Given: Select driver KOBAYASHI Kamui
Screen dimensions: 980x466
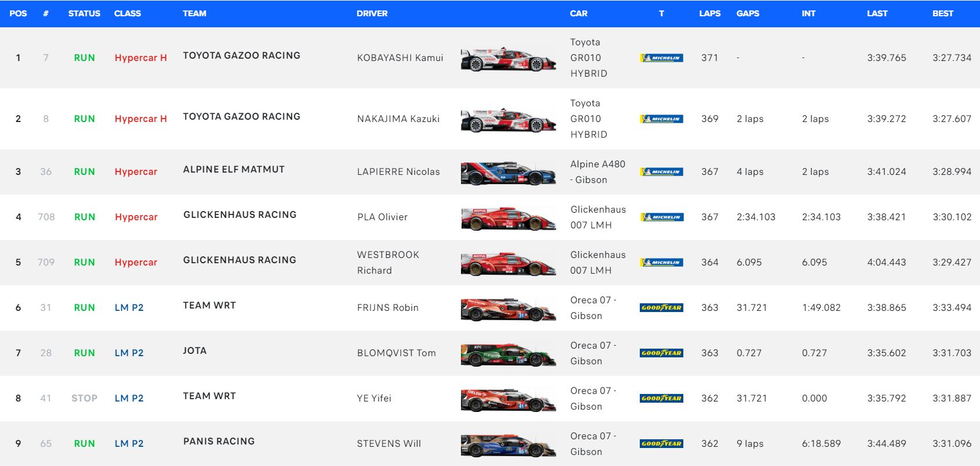Looking at the screenshot, I should coord(400,58).
